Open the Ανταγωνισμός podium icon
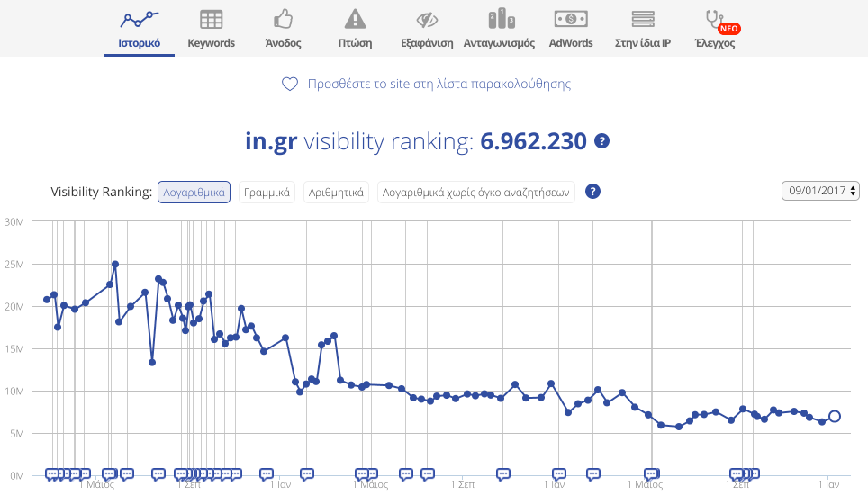 tap(499, 19)
